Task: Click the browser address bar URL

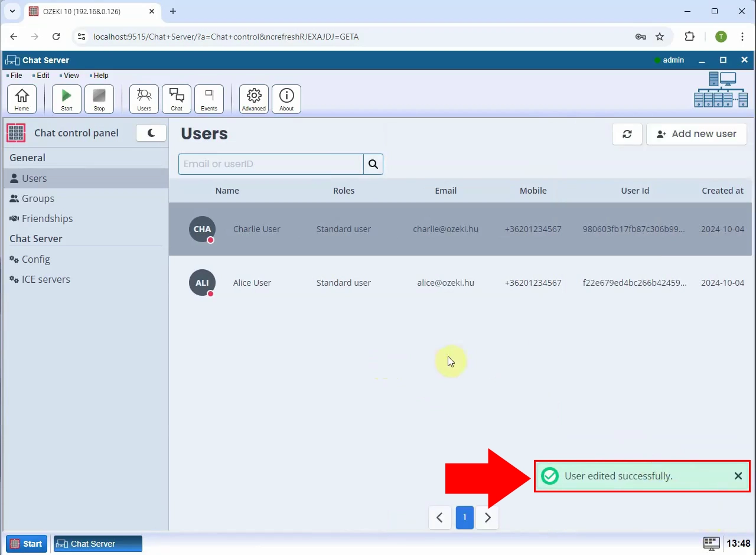Action: click(x=226, y=37)
